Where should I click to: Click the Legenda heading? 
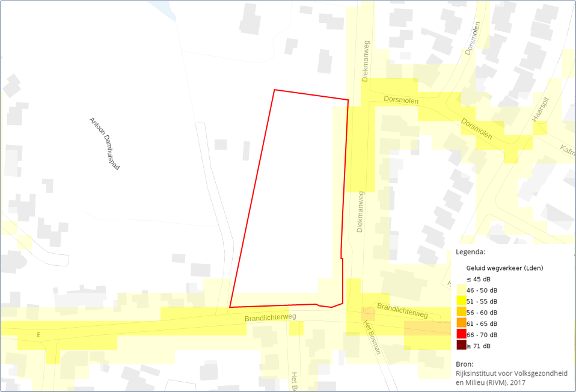pyautogui.click(x=471, y=252)
